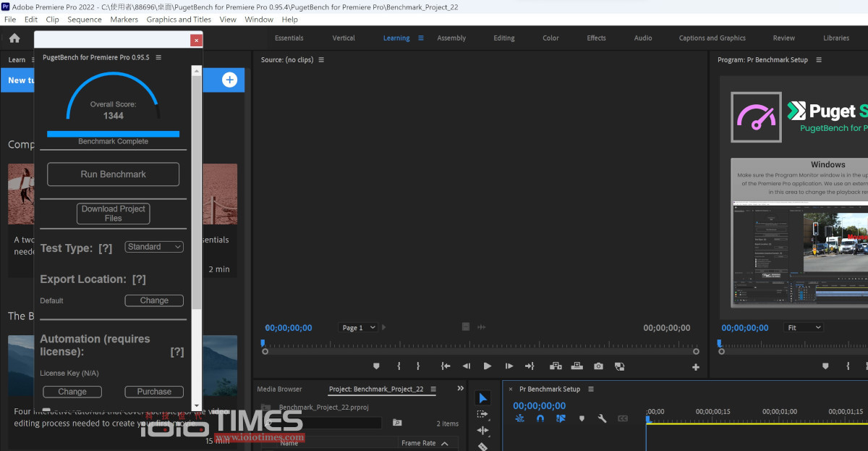Select the Selection arrow tool

(x=482, y=398)
